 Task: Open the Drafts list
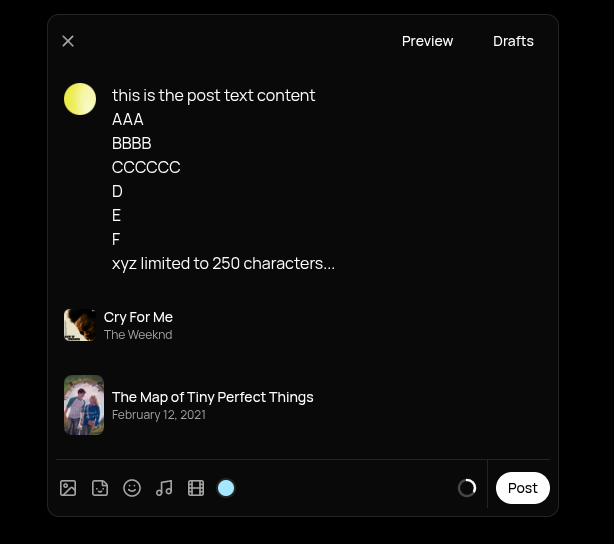point(513,41)
